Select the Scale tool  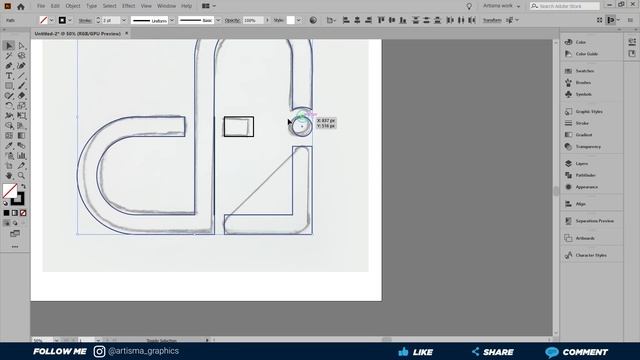point(21,106)
